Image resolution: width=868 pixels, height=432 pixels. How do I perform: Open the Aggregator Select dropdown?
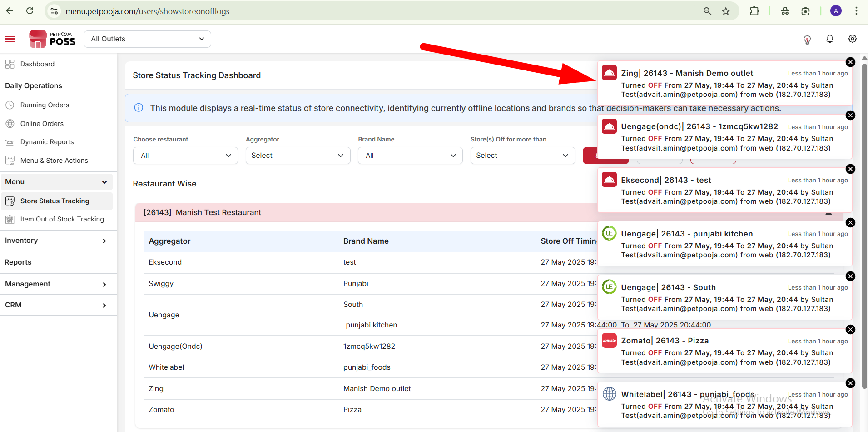(298, 156)
